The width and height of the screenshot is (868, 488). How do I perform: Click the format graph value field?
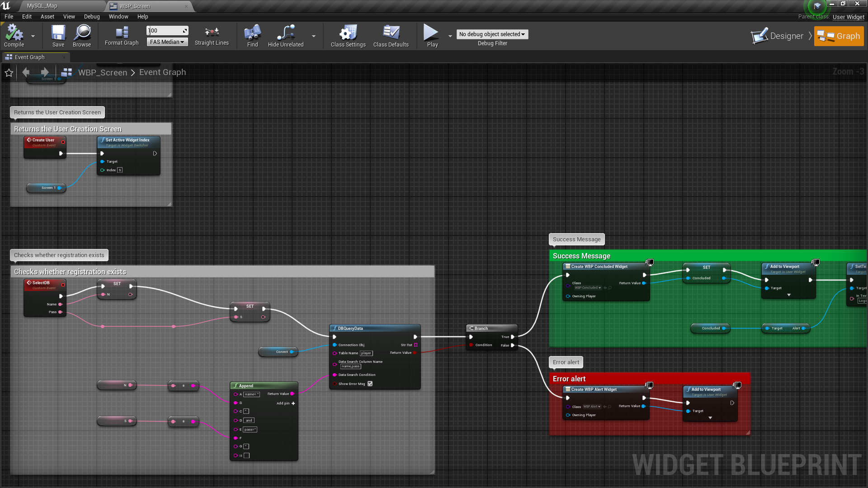[x=167, y=31]
